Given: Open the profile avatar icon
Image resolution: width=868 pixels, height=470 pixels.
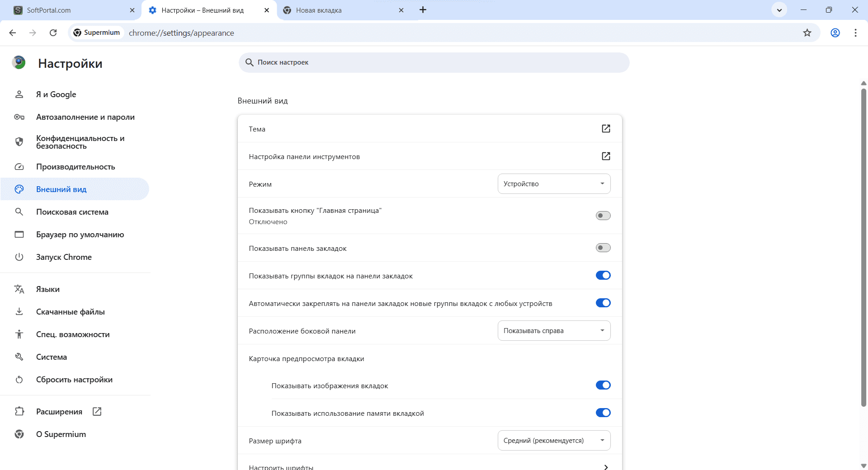Looking at the screenshot, I should point(835,33).
